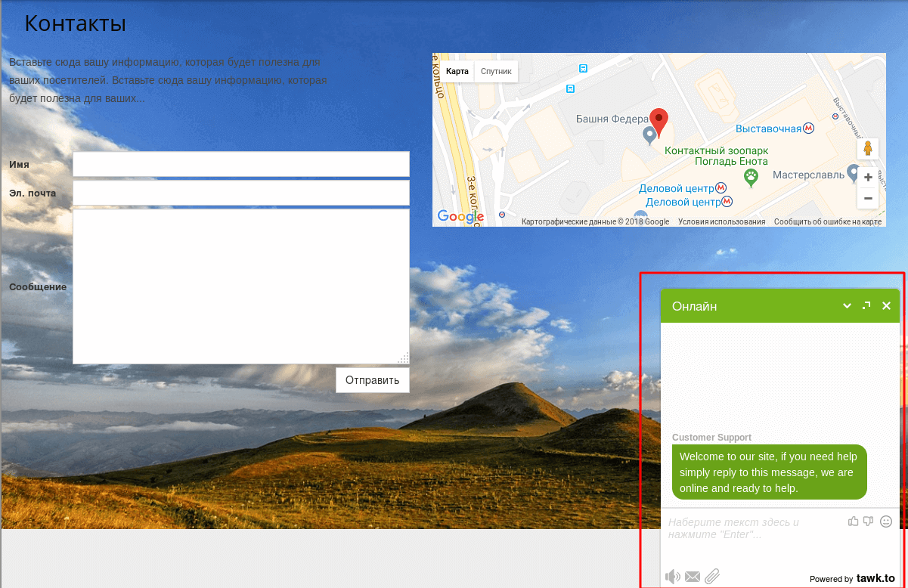Click the Имя input field
Viewport: 908px width, 588px height.
[x=241, y=164]
